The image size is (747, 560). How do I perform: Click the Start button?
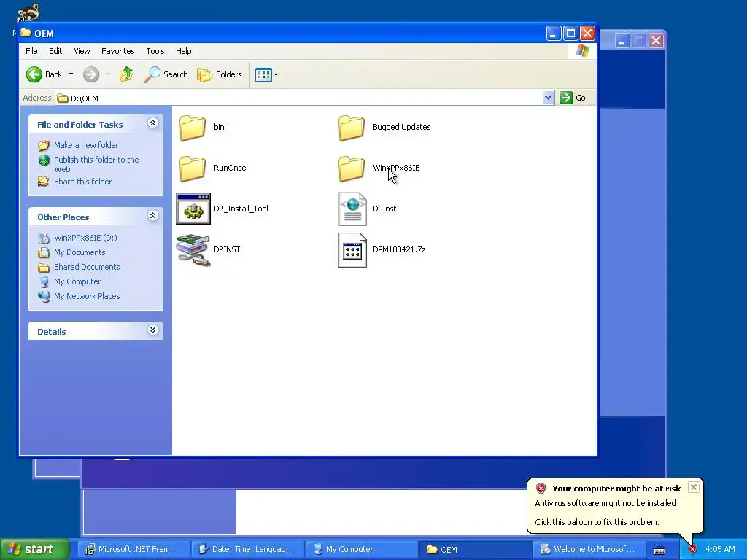(x=34, y=549)
